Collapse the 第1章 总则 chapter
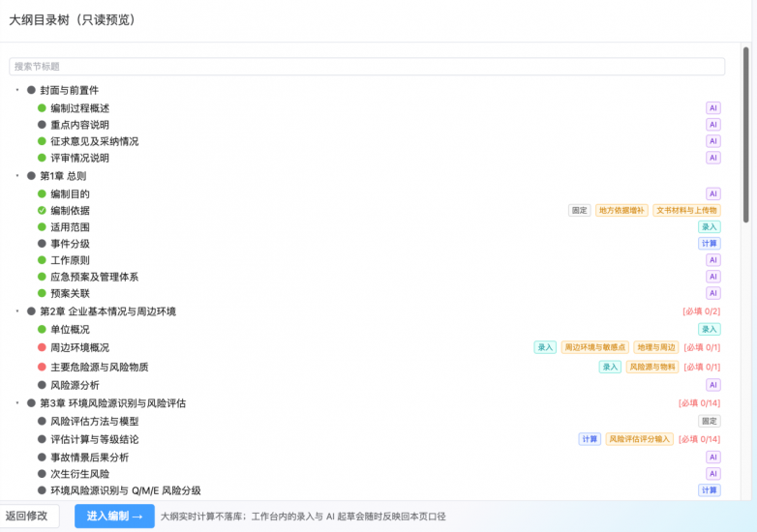 pyautogui.click(x=17, y=176)
